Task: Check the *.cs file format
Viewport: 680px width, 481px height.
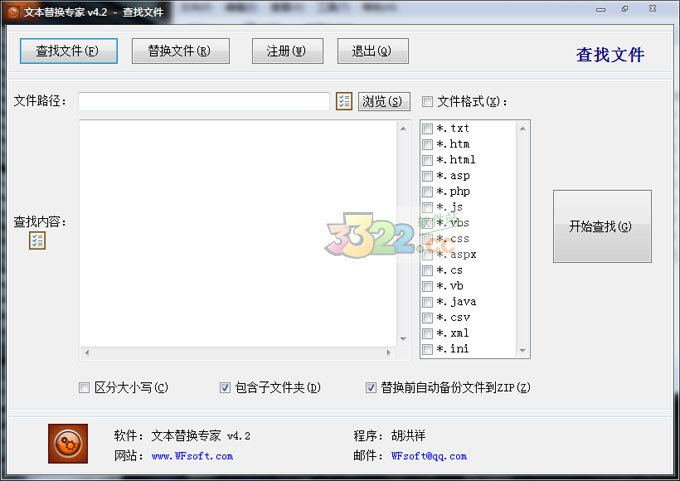Action: point(427,270)
